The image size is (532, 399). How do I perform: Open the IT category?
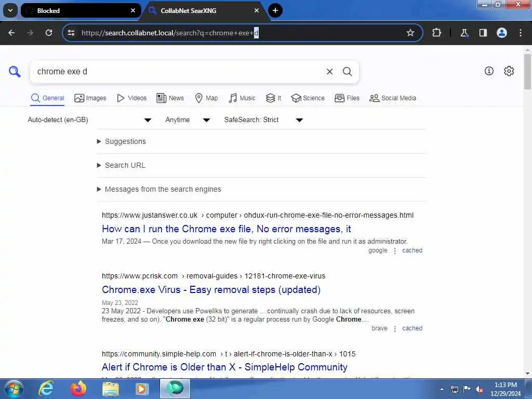tap(273, 98)
